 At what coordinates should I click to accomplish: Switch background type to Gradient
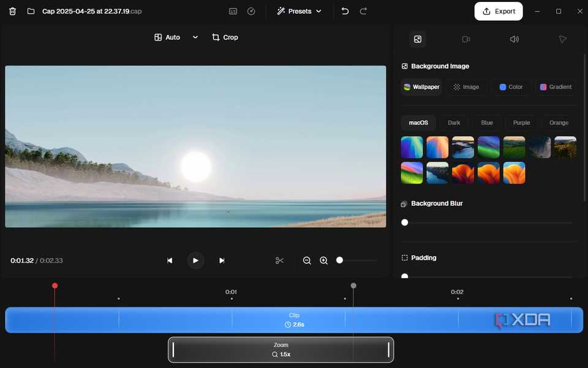point(556,87)
